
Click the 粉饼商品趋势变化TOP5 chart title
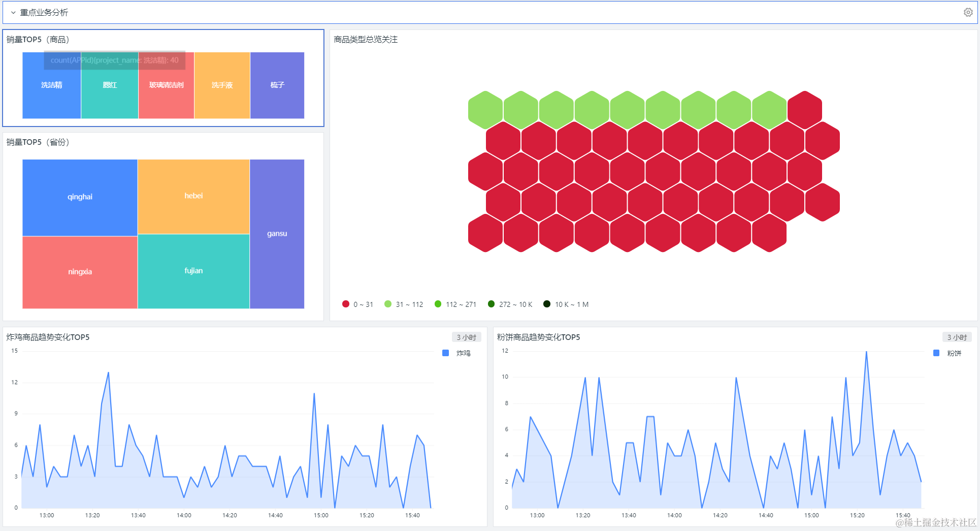(x=538, y=337)
